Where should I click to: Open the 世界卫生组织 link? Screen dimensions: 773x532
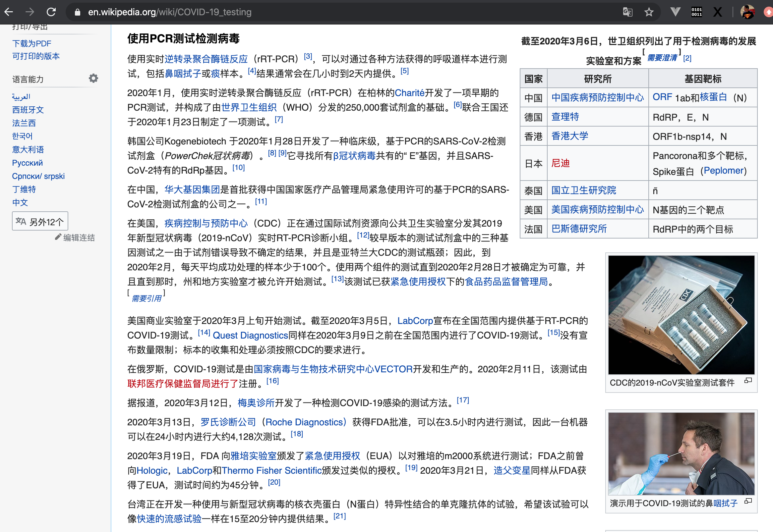(x=249, y=107)
